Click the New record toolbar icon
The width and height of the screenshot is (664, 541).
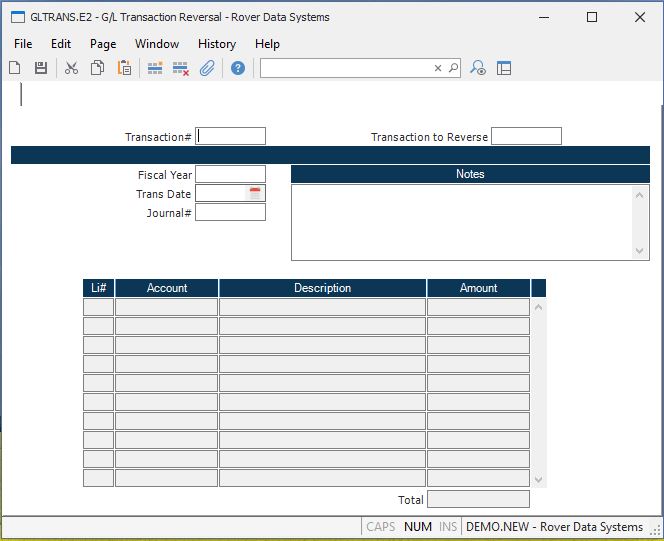pos(15,68)
